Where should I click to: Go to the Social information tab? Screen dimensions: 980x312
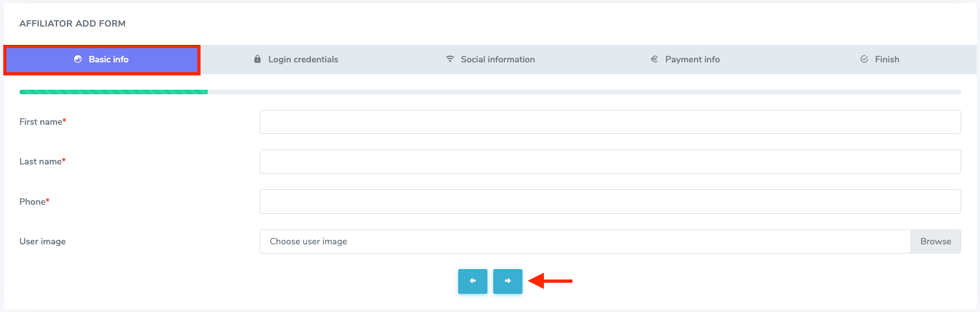click(x=498, y=59)
